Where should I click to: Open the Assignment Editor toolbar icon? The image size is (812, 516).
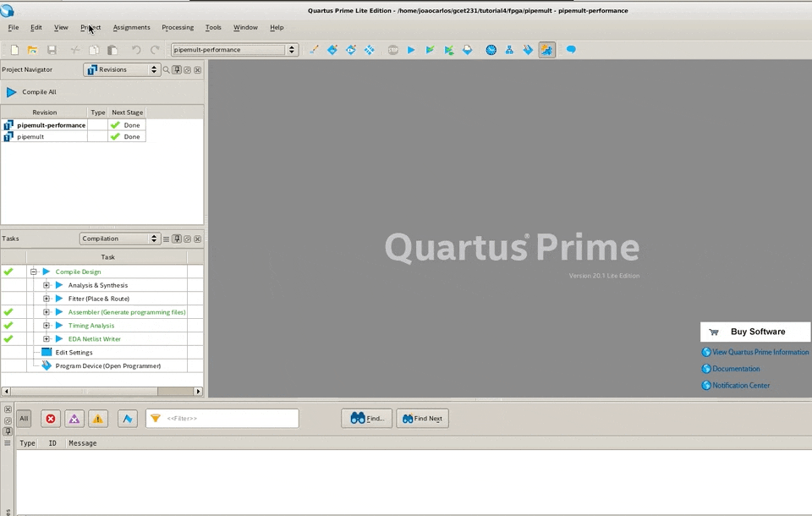(332, 50)
